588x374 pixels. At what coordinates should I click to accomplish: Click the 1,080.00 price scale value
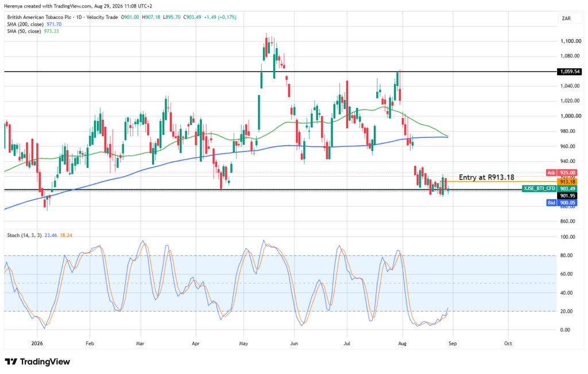[571, 56]
